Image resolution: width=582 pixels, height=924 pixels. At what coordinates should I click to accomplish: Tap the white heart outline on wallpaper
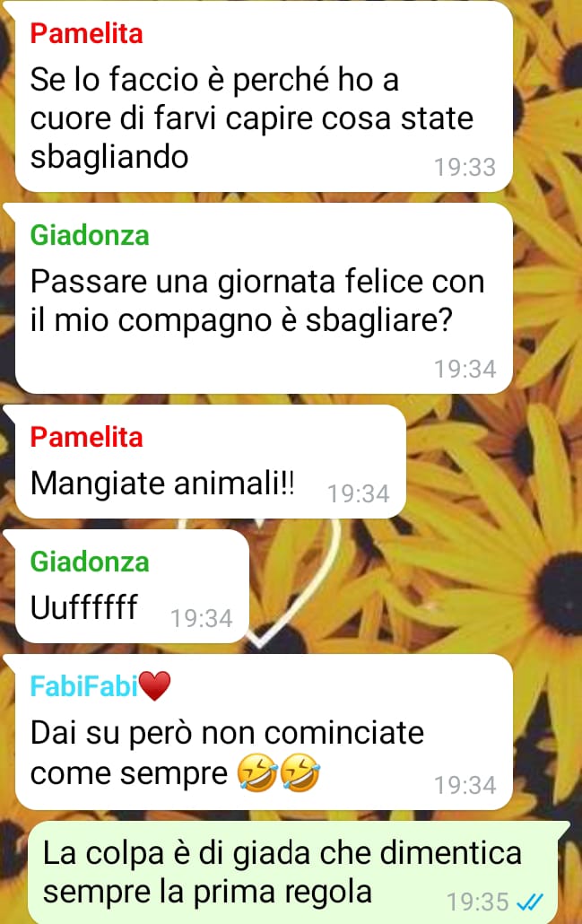(x=294, y=589)
